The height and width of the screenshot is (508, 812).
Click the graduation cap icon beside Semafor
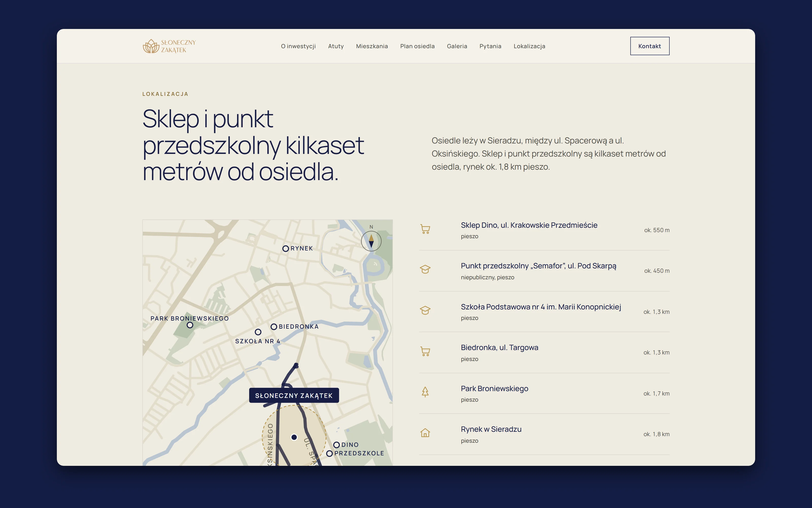[425, 269]
